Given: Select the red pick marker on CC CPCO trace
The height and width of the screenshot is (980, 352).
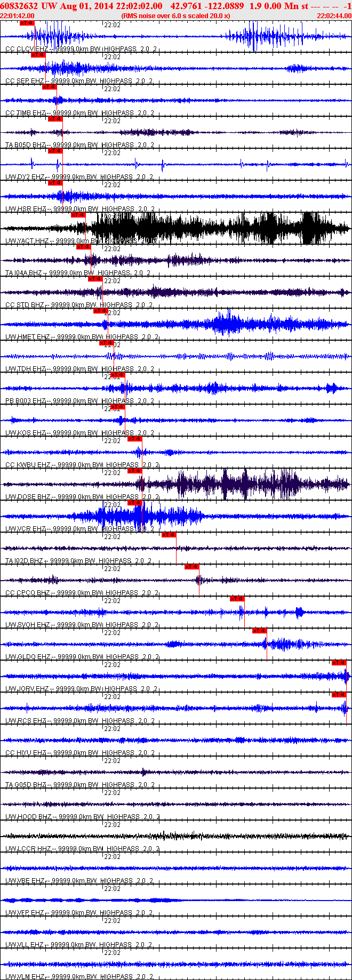Looking at the screenshot, I should pos(191,567).
